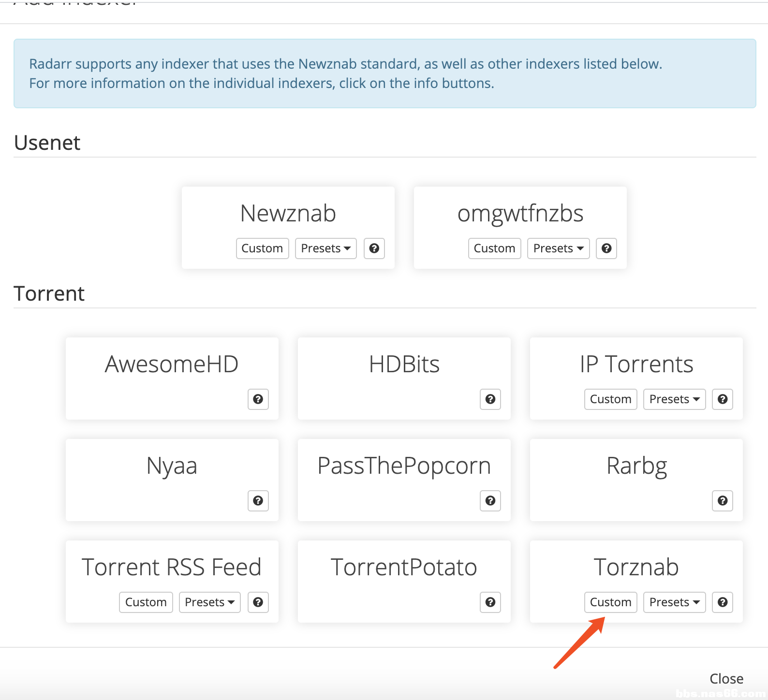Viewport: 768px width, 700px height.
Task: Expand Torrent RSS Feed Presets dropdown
Action: pyautogui.click(x=210, y=602)
